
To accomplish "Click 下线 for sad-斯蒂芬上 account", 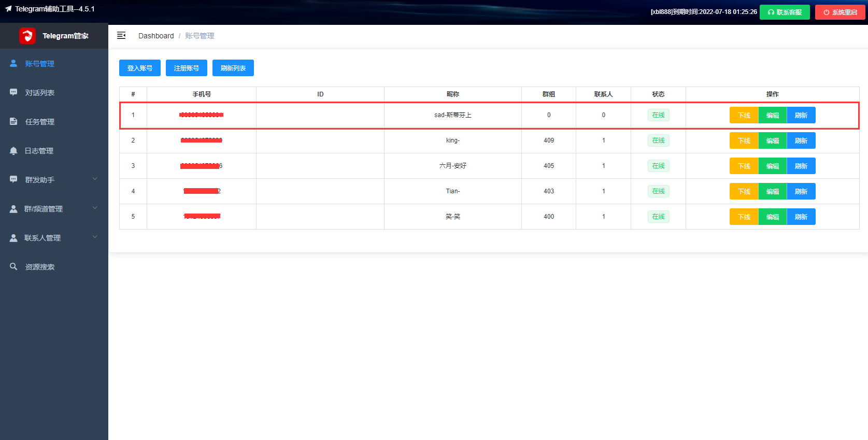I will 744,115.
